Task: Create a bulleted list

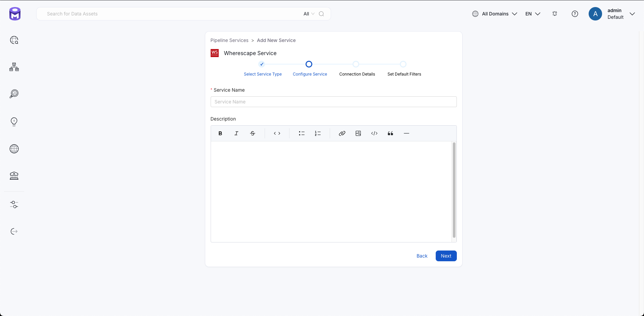Action: (x=302, y=133)
